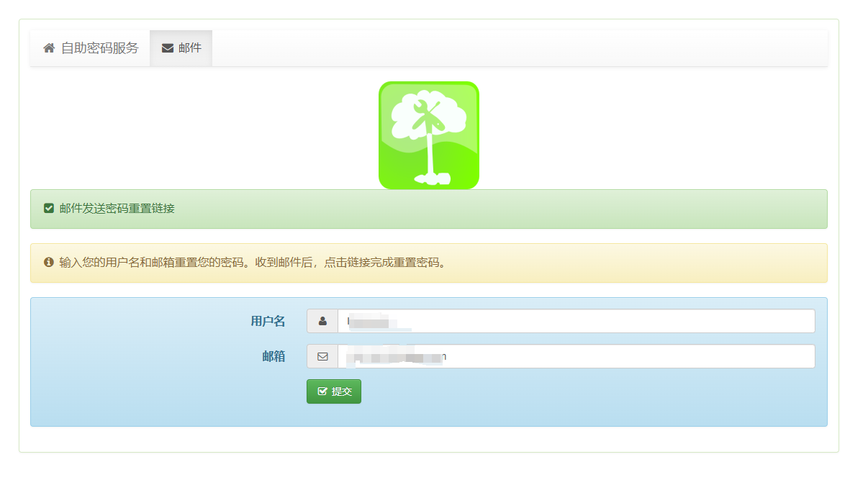Switch to the 邮件 tab

click(181, 48)
